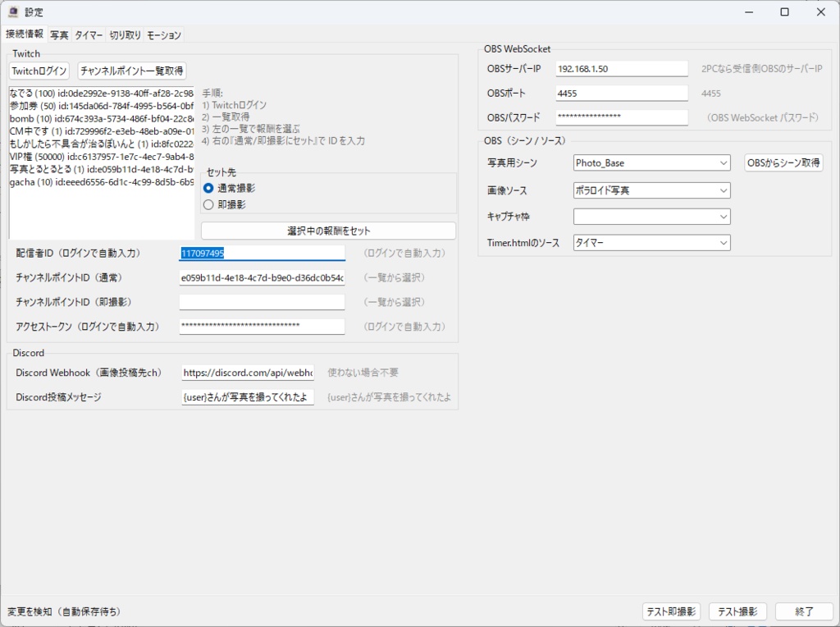Click the 変更を検知 status text

click(x=64, y=611)
